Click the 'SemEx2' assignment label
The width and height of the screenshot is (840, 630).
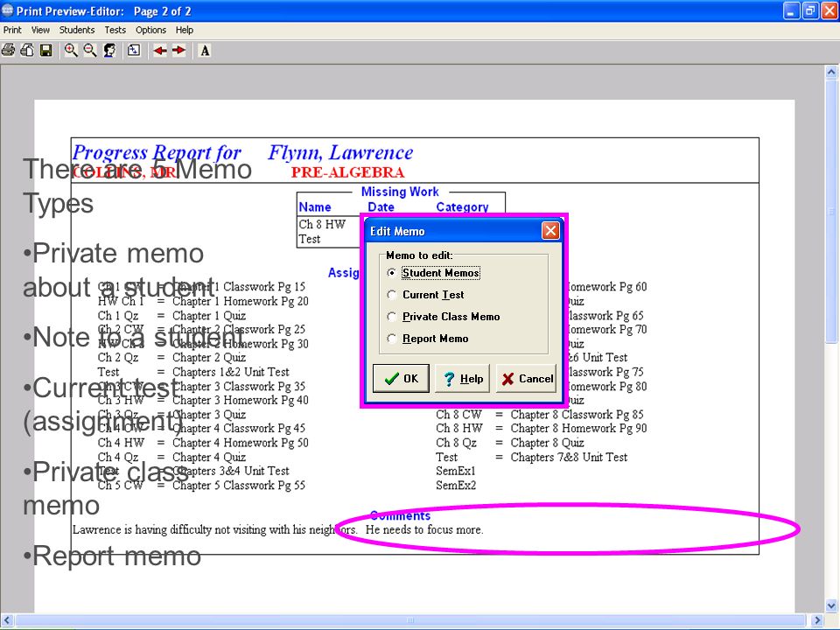tap(455, 486)
